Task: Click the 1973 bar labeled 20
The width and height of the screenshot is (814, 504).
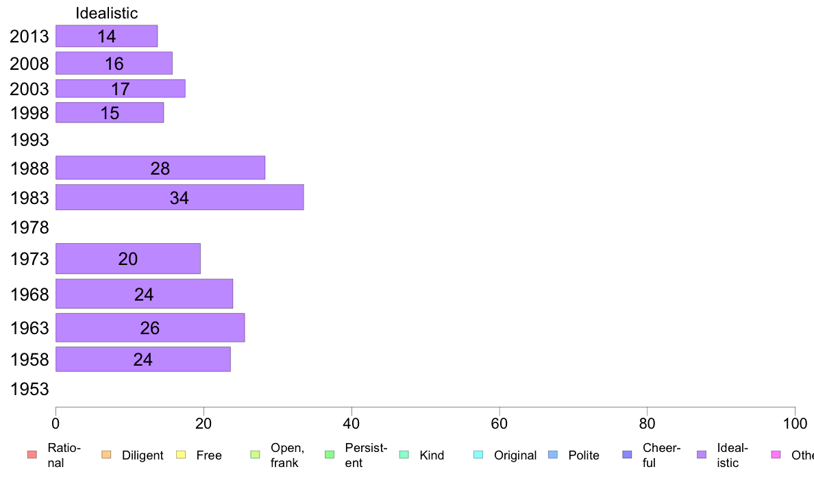Action: coord(128,258)
